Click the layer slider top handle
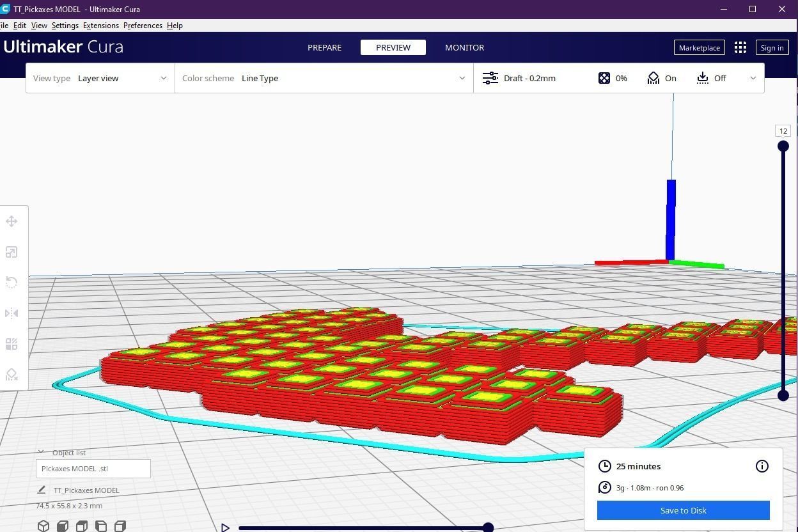Viewport: 798px width, 532px height. (783, 146)
